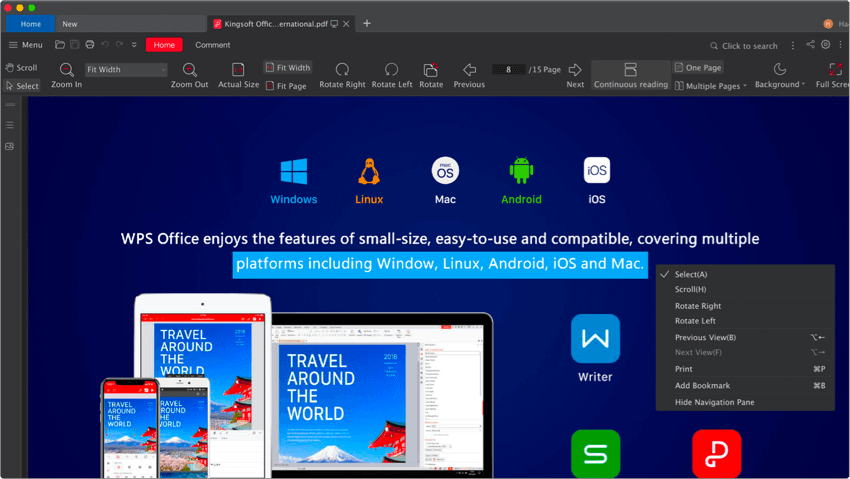Toggle Continuous reading mode
Screen dimensions: 850x479
630,75
